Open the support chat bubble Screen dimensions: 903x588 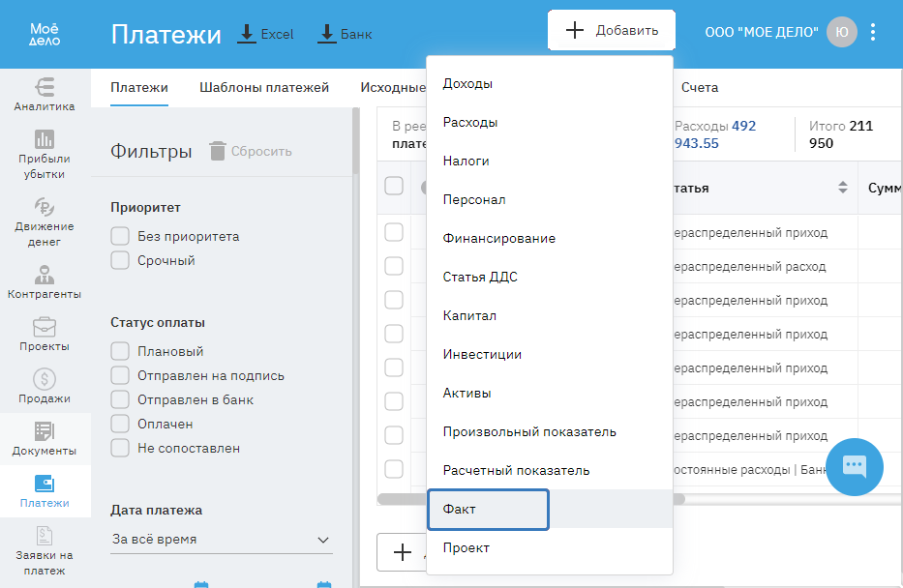(x=854, y=466)
